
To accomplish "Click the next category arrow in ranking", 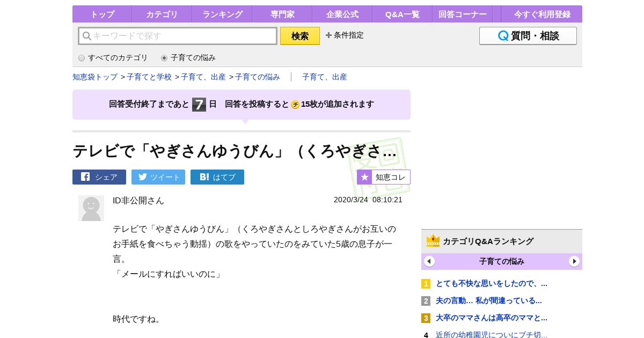I will (x=574, y=261).
